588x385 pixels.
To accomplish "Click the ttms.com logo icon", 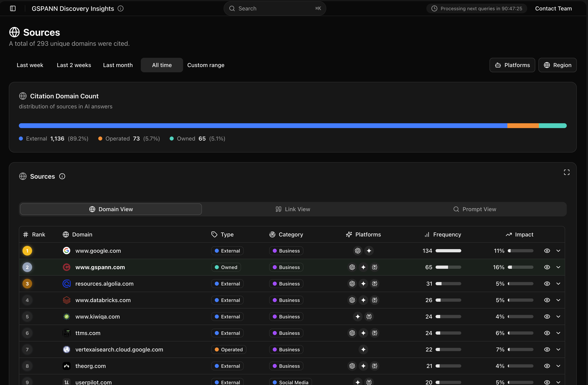I will [66, 333].
